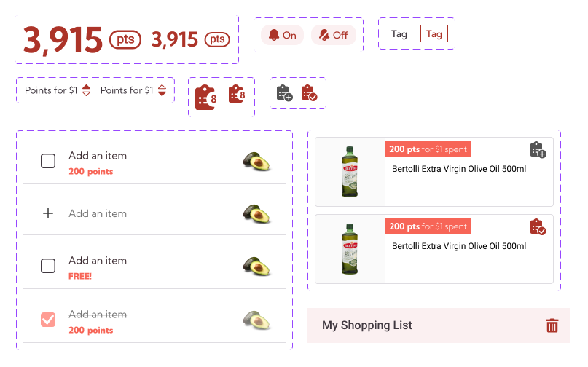
Task: Click the standalone gray clipboard plus icon
Action: [x=284, y=93]
